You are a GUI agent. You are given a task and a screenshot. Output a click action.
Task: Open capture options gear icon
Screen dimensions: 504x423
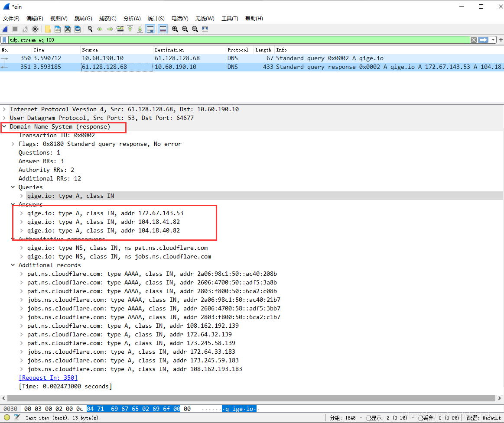pyautogui.click(x=35, y=29)
